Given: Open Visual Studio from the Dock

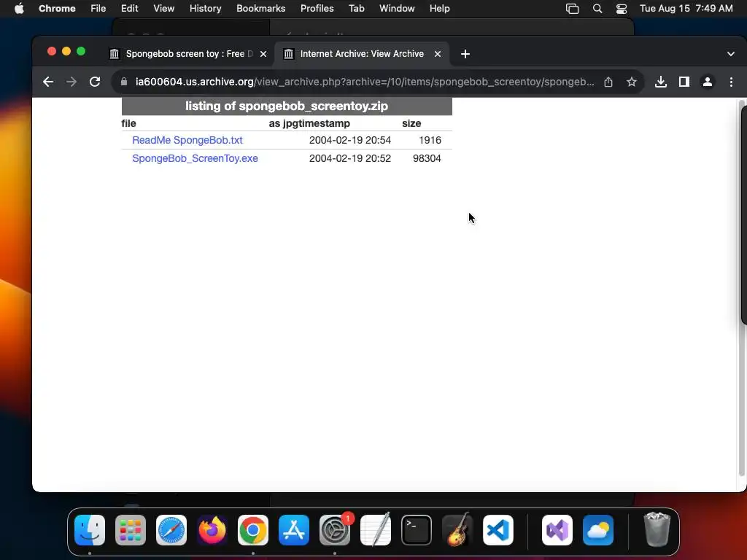Looking at the screenshot, I should 557,530.
